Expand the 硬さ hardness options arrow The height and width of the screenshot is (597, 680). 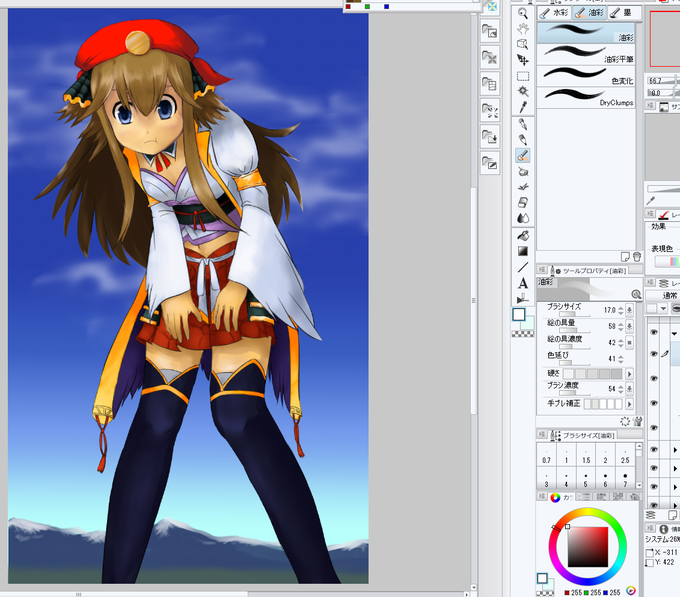point(630,374)
